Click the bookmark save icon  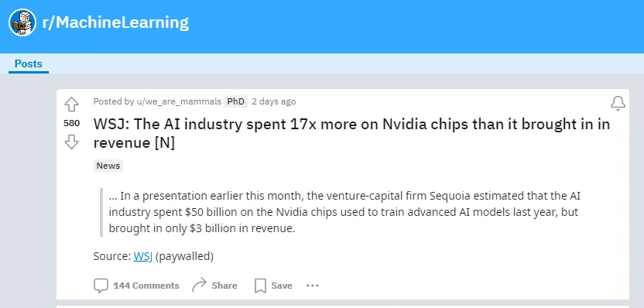[260, 286]
